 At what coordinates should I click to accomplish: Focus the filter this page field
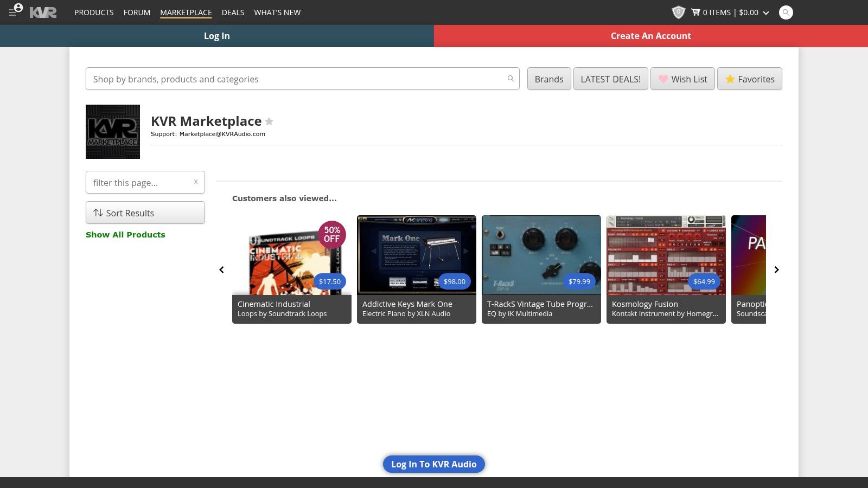(x=145, y=182)
